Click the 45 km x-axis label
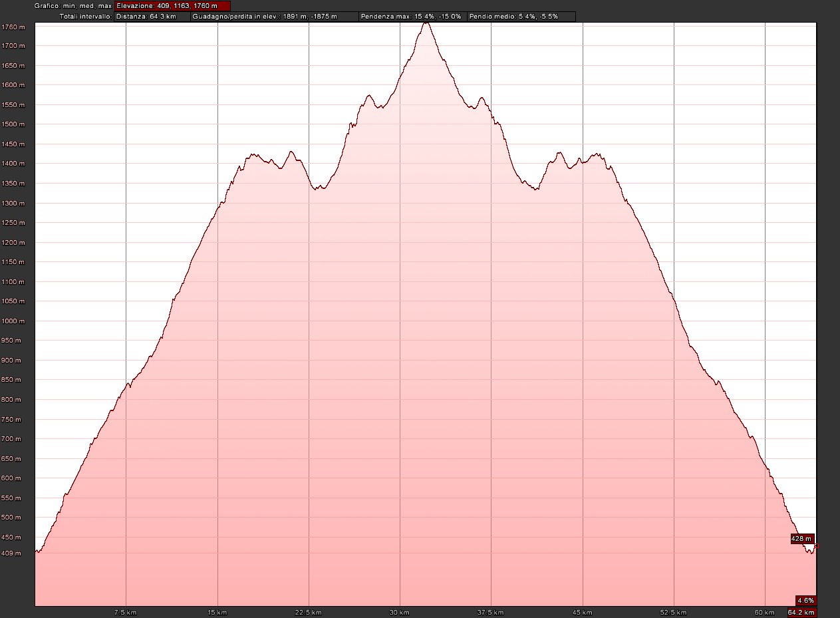The width and height of the screenshot is (840, 618). pyautogui.click(x=582, y=612)
